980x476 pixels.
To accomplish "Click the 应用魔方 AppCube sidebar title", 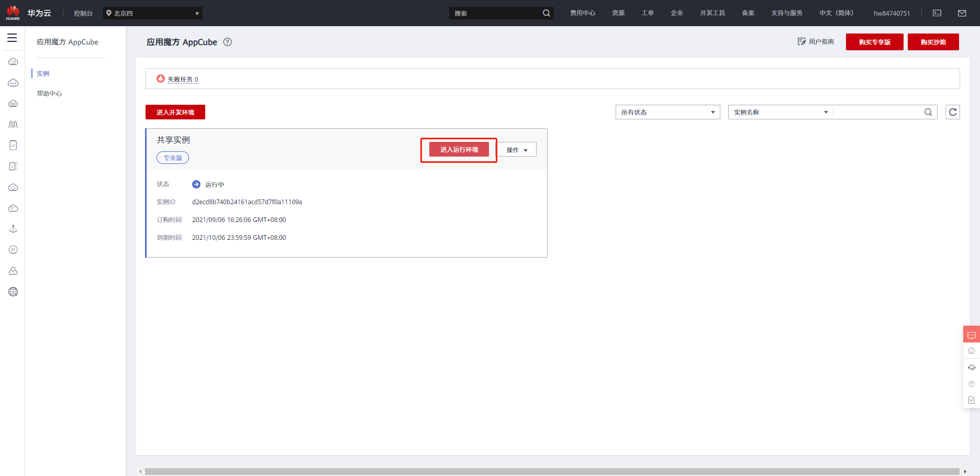I will 68,42.
